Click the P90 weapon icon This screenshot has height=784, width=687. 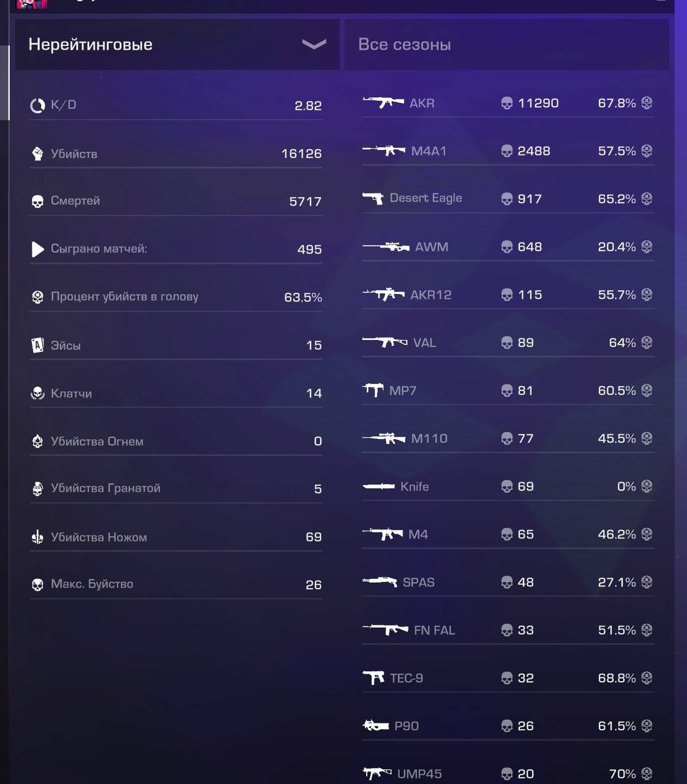376,726
